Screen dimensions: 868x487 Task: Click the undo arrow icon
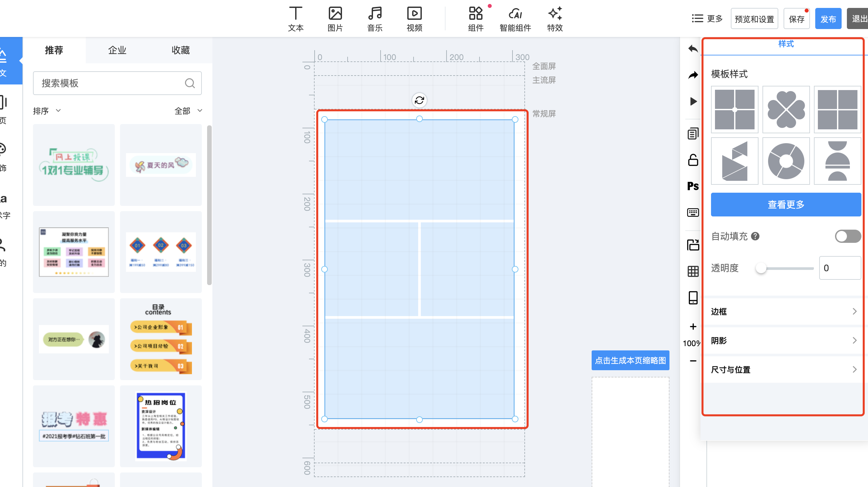[x=693, y=49]
